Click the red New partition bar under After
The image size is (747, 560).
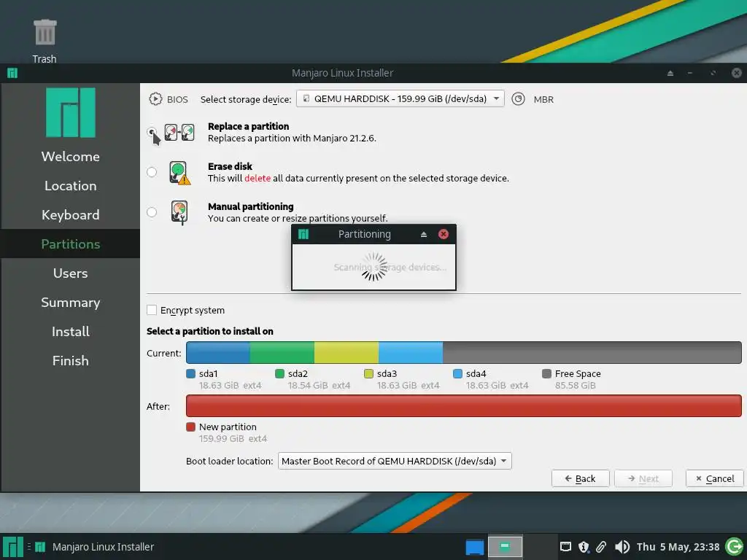click(x=463, y=405)
